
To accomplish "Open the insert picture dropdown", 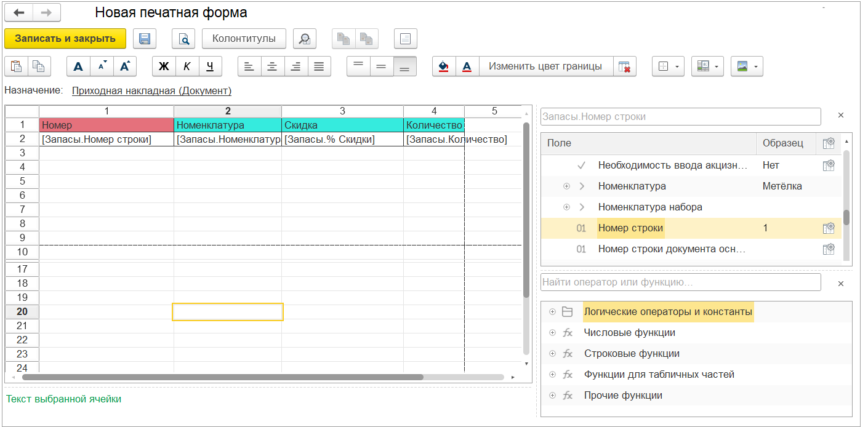I will (x=747, y=66).
